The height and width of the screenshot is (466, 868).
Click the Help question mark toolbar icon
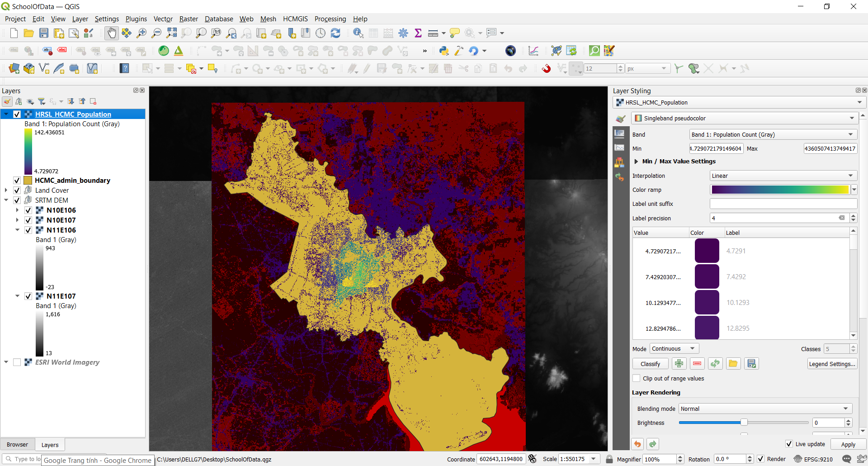coord(124,68)
